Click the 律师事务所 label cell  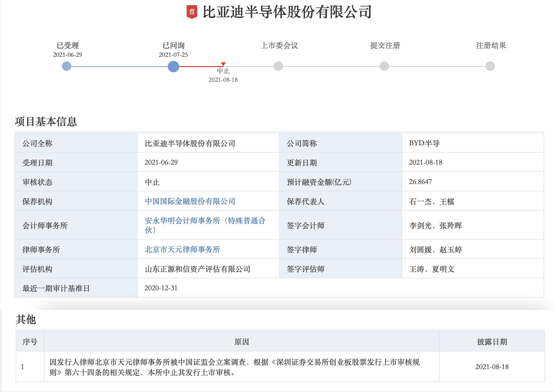(76, 249)
